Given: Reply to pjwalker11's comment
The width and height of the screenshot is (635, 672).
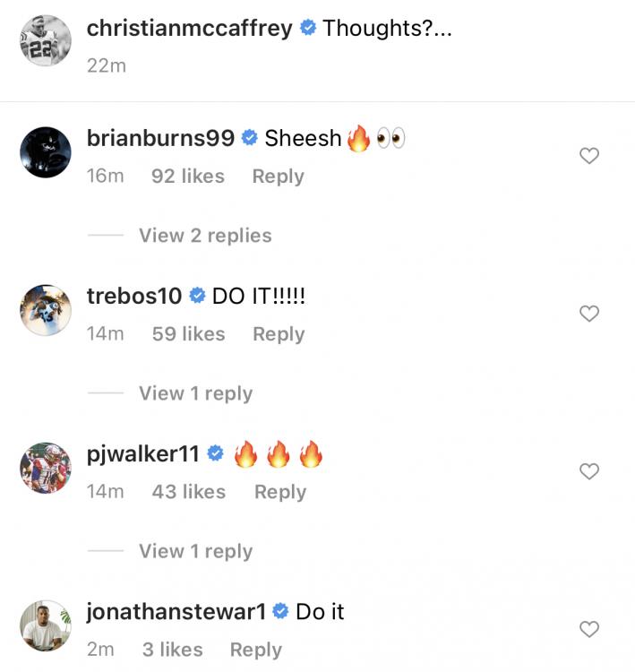Looking at the screenshot, I should click(280, 492).
